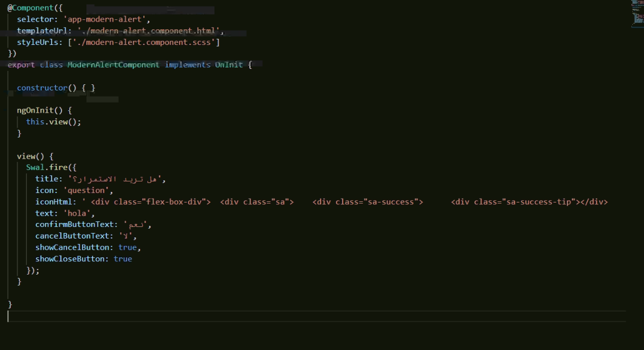Image resolution: width=644 pixels, height=350 pixels.
Task: Click the 'question' icon string value
Action: [x=84, y=190]
